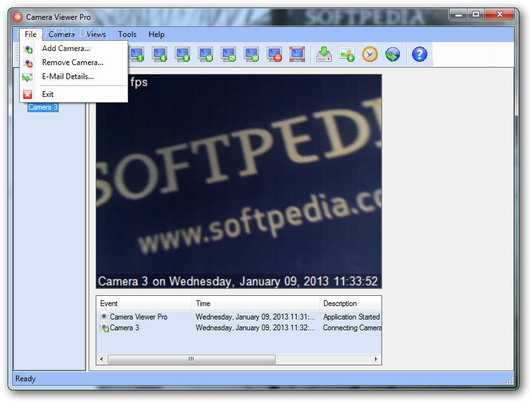Click the camera timestamp overlay caption
The image size is (532, 403).
pos(238,281)
